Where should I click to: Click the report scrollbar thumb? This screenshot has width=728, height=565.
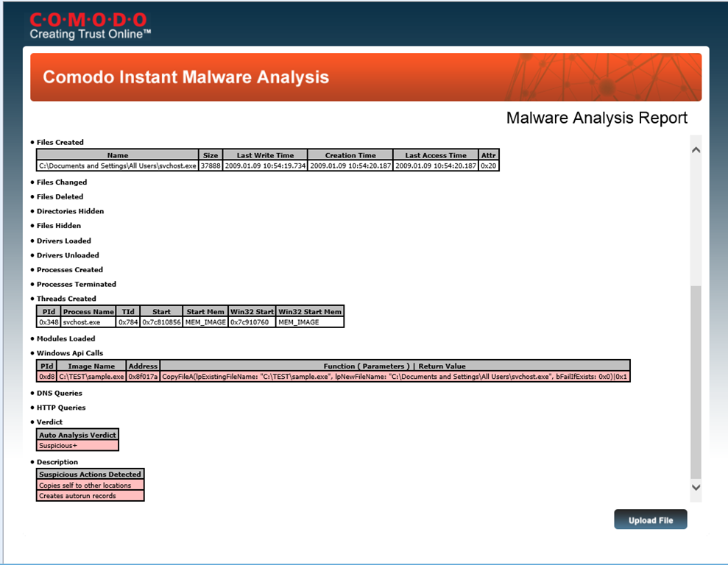click(696, 383)
